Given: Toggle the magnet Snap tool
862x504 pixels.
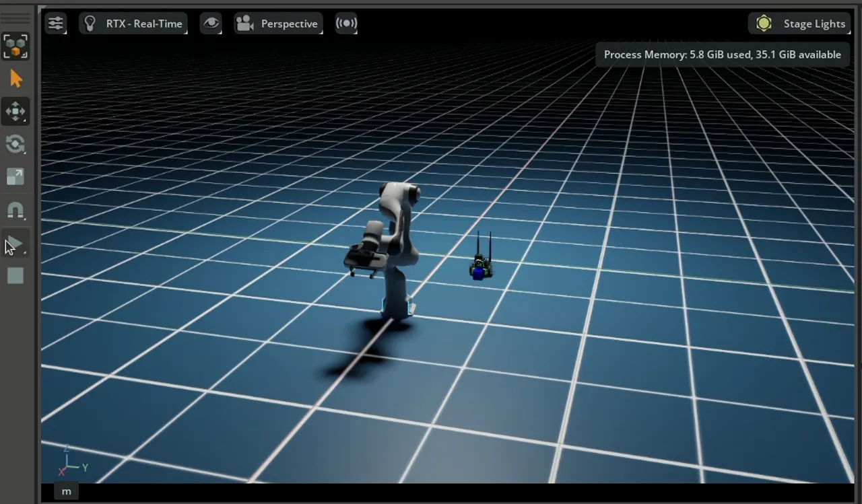Looking at the screenshot, I should click(15, 211).
